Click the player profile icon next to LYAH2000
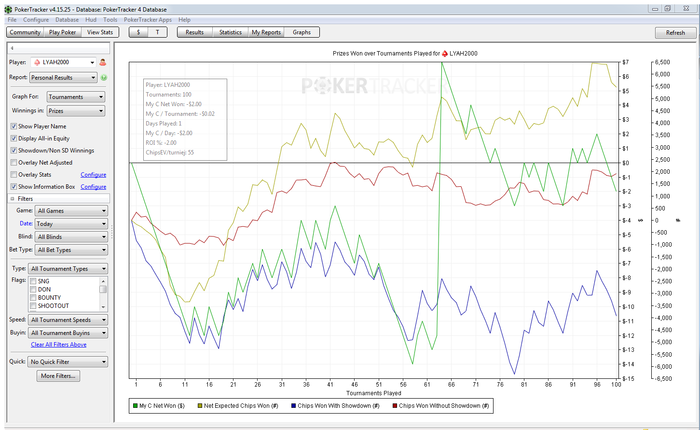 tap(103, 63)
